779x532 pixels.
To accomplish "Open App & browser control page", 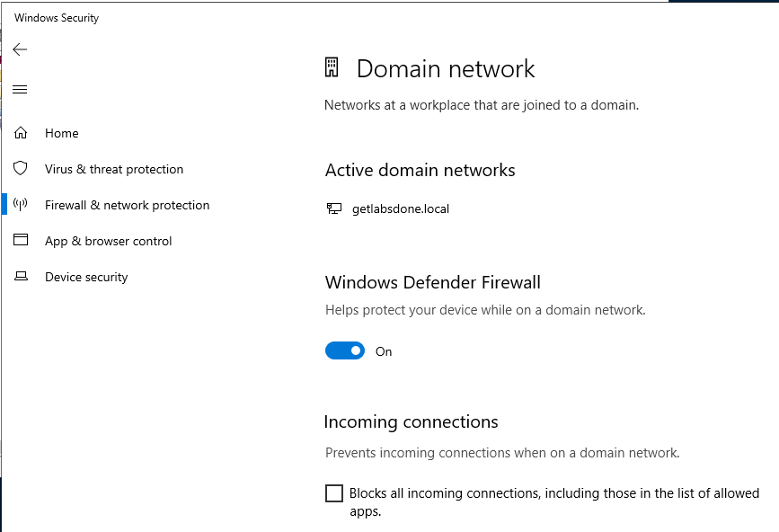I will click(x=109, y=241).
